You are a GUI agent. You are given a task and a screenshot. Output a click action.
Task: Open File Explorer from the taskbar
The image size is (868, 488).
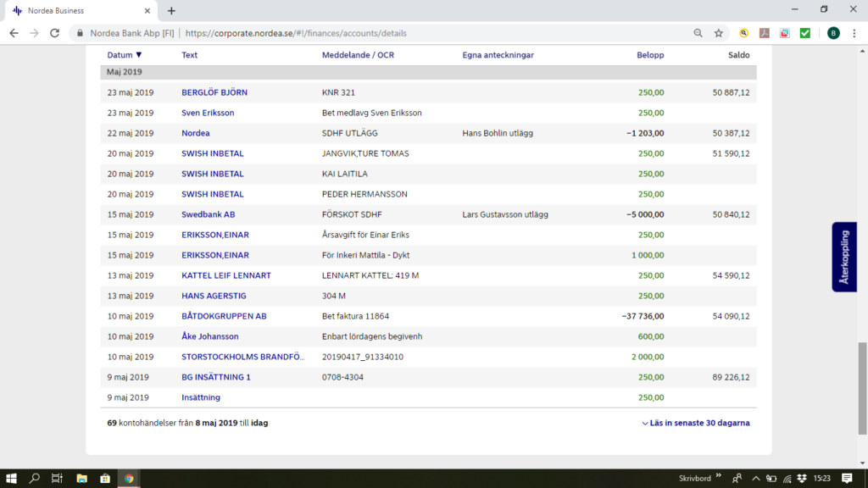[82, 479]
